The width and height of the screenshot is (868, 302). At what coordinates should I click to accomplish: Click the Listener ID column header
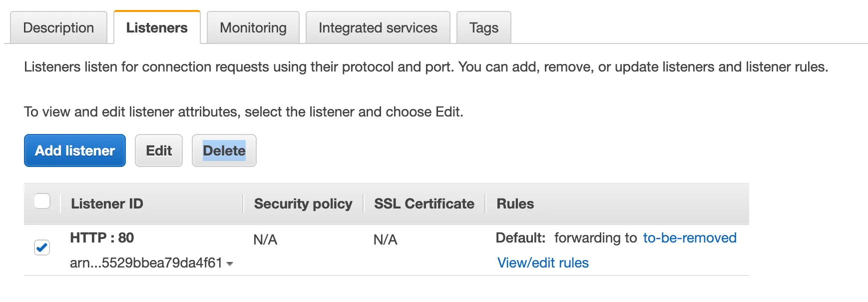click(107, 204)
